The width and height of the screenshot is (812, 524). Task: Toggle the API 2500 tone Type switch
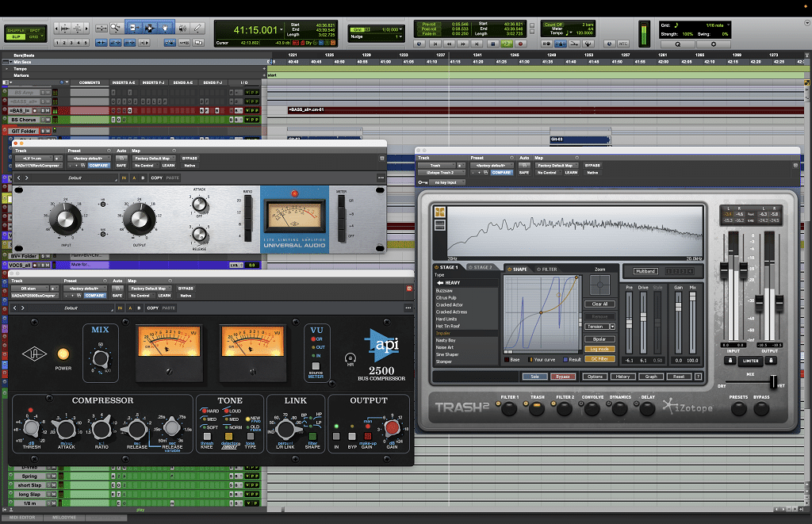250,437
